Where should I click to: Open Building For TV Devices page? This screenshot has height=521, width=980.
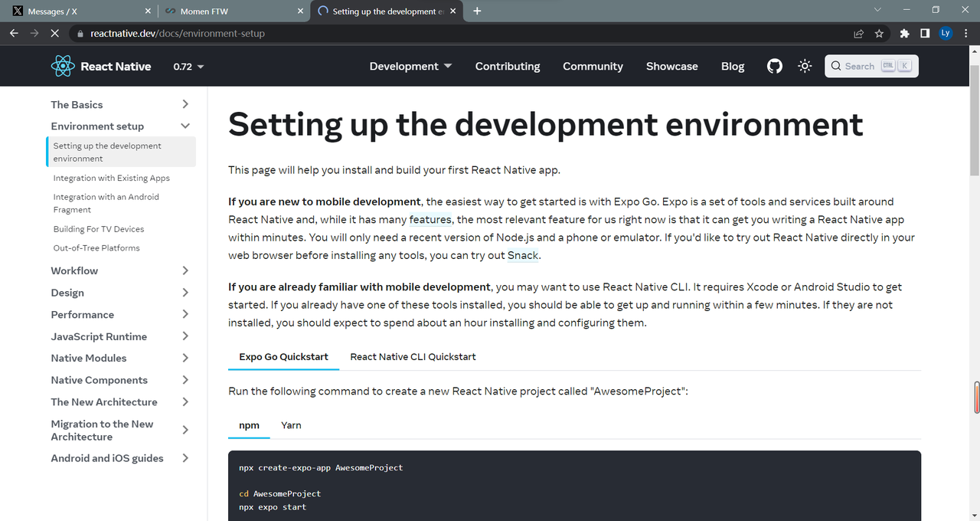(99, 229)
